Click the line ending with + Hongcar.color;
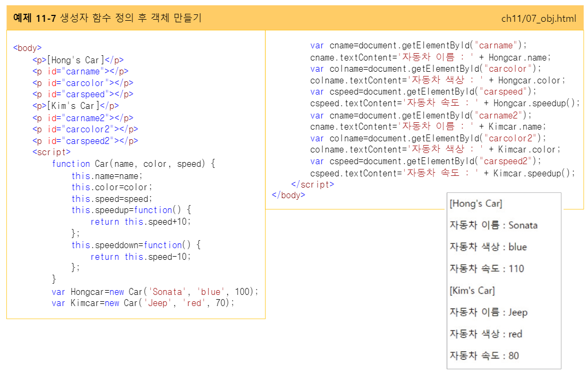The width and height of the screenshot is (588, 373). point(438,80)
